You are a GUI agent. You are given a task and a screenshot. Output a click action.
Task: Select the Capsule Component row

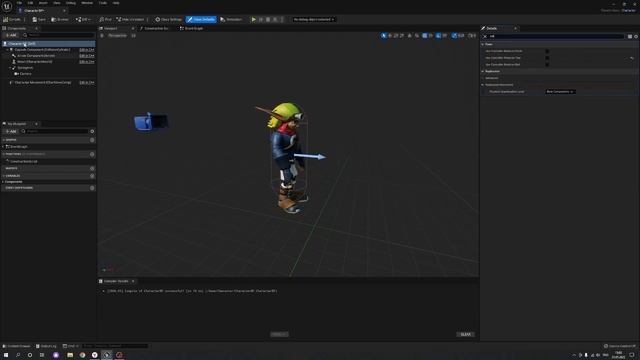tap(42, 49)
